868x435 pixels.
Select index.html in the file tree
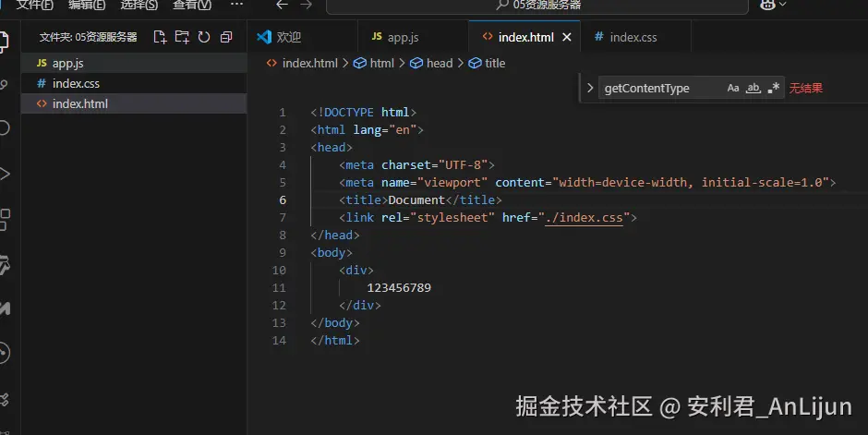pyautogui.click(x=134, y=103)
